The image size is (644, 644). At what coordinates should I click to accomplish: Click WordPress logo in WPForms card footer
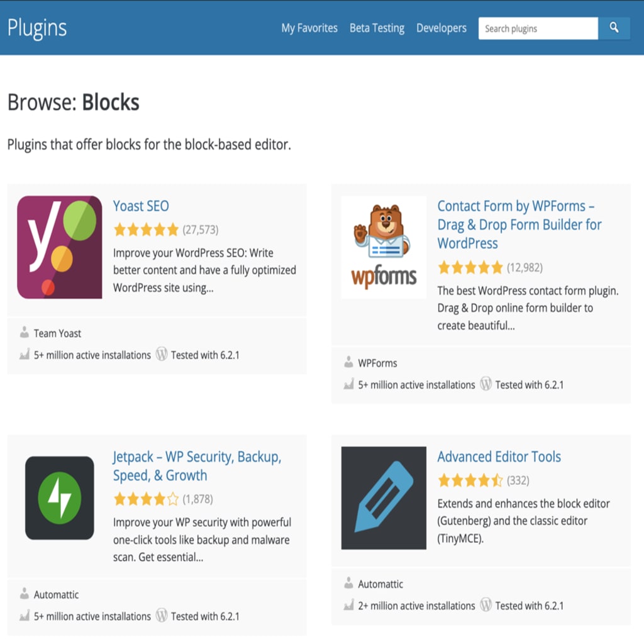coord(486,384)
